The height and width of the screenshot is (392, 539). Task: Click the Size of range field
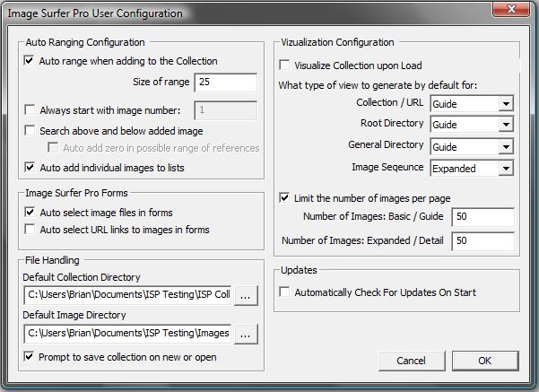pos(225,83)
